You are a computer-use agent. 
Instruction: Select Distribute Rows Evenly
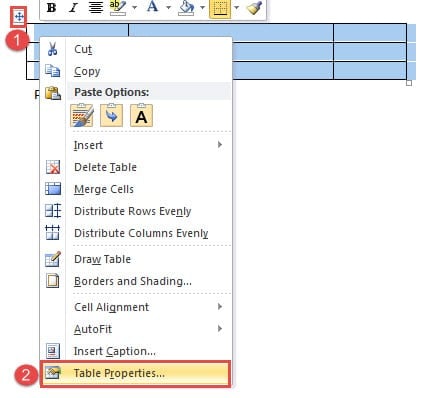pos(136,211)
